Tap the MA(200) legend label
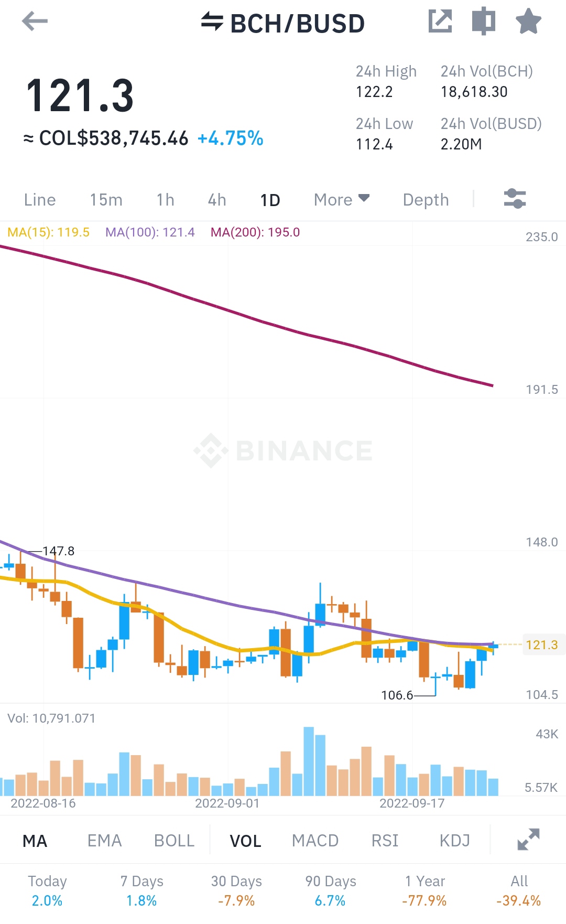The height and width of the screenshot is (924, 566). 255,232
